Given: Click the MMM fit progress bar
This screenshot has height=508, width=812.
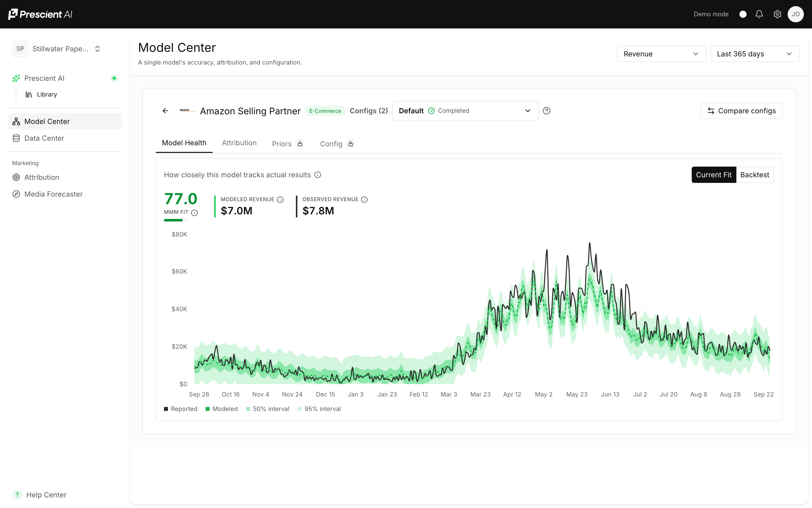Looking at the screenshot, I should point(176,220).
